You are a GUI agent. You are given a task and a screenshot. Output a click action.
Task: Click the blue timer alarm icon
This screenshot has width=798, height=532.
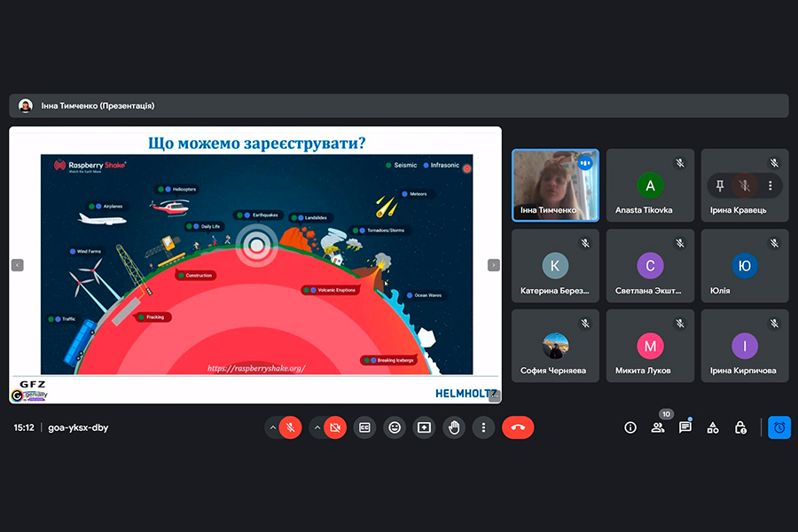pyautogui.click(x=779, y=427)
